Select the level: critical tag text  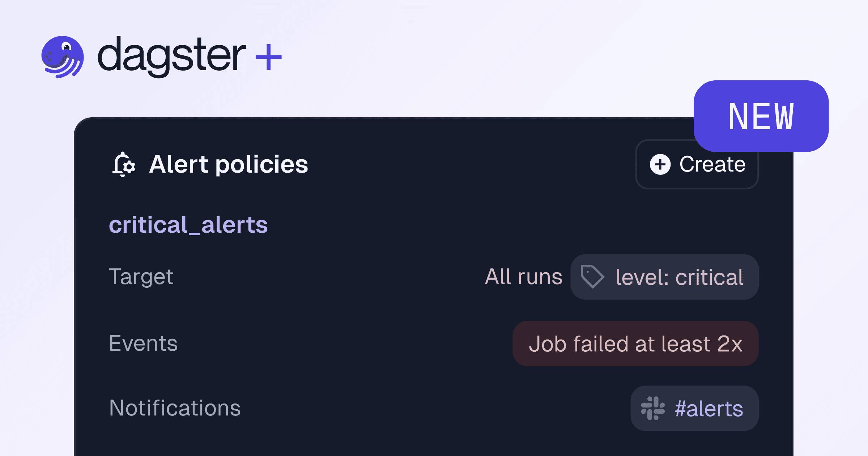pos(679,277)
